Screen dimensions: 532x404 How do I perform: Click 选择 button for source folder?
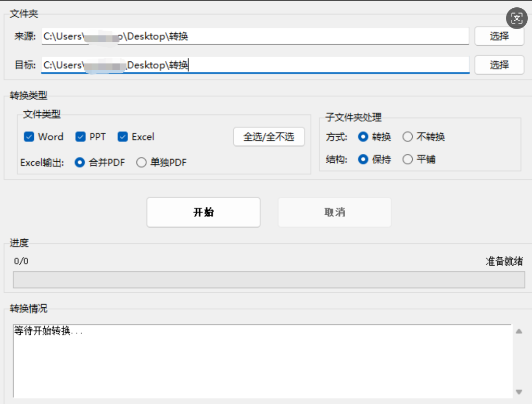coord(499,36)
